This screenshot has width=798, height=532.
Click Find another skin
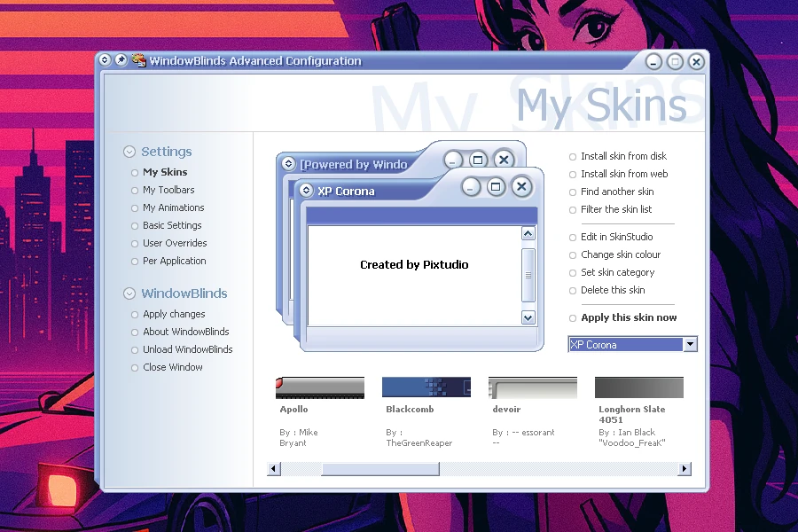click(x=617, y=192)
